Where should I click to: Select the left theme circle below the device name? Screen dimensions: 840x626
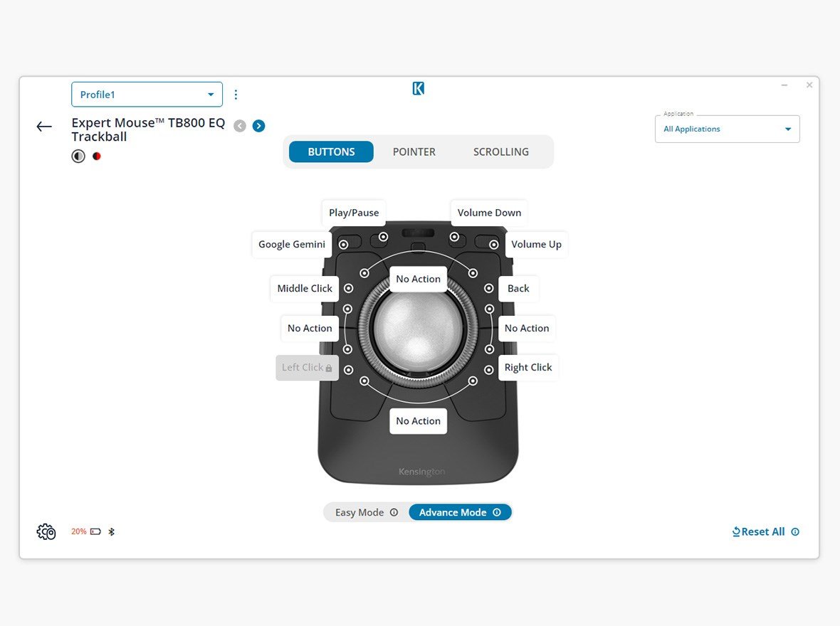click(78, 156)
